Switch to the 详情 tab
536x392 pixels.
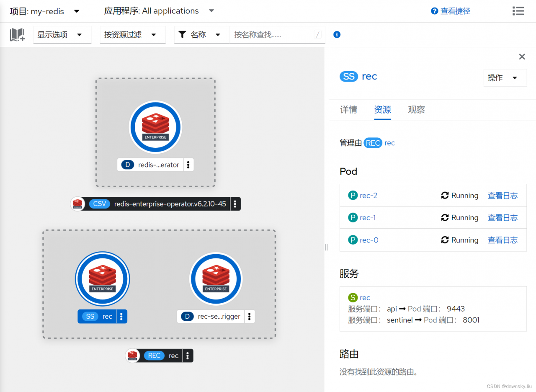[348, 109]
